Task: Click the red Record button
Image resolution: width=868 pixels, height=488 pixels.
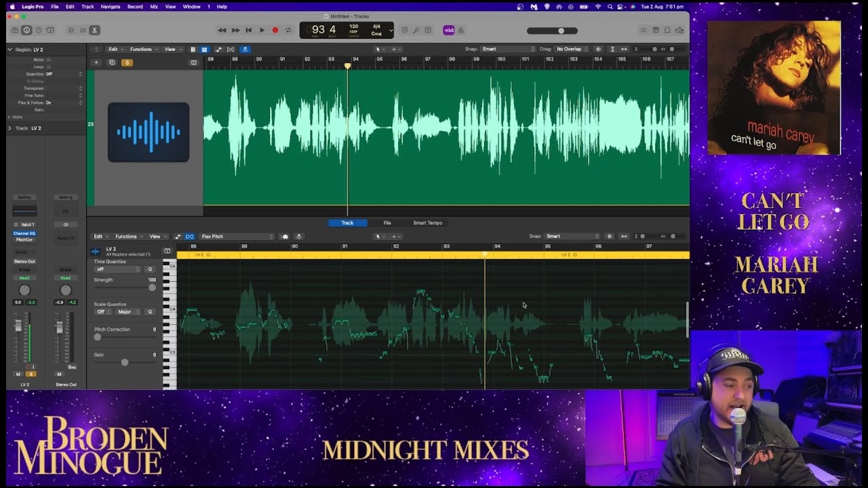Action: click(x=275, y=30)
